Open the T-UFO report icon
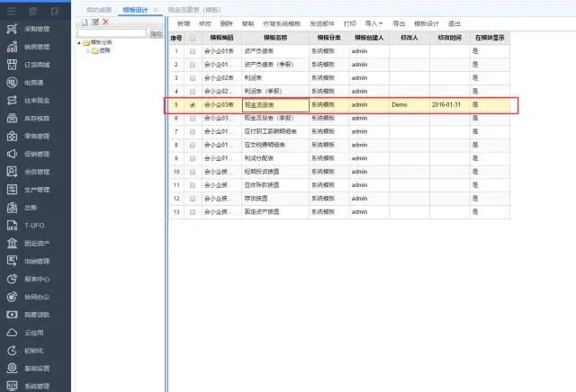Screen dimensions: 576x392 pyautogui.click(x=12, y=226)
